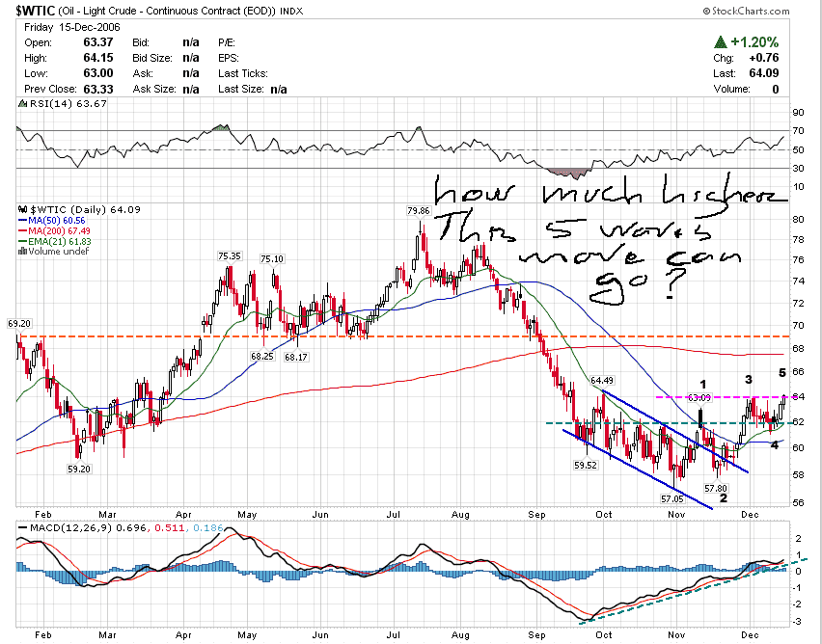
Task: Click the 72 price level on the right axis
Action: point(798,304)
